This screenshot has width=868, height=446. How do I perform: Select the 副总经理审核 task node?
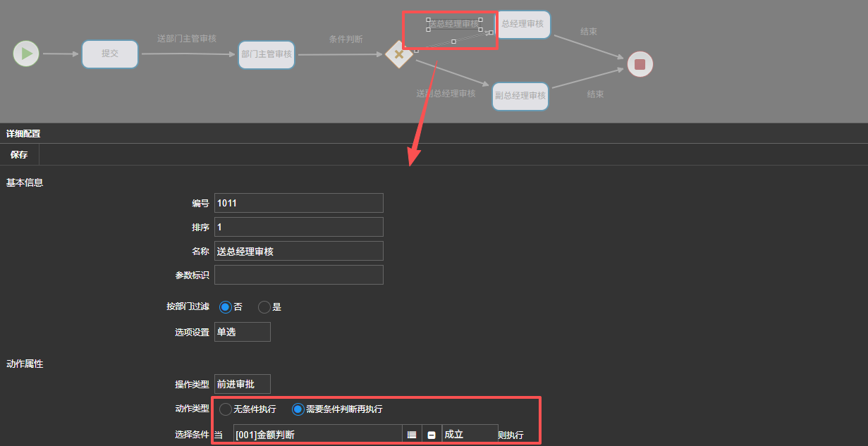(520, 97)
